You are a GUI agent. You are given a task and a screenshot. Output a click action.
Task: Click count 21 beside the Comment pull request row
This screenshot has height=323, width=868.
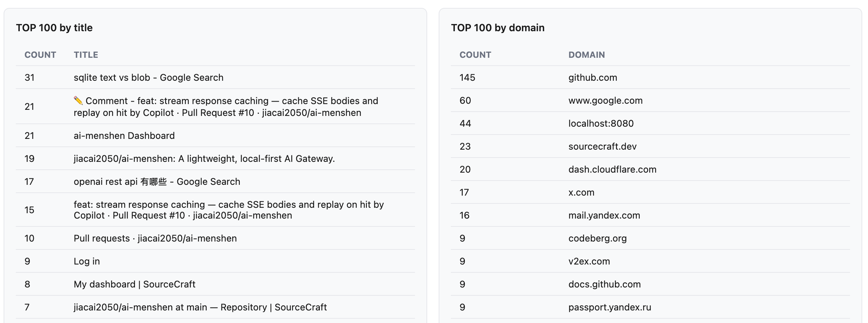[29, 107]
